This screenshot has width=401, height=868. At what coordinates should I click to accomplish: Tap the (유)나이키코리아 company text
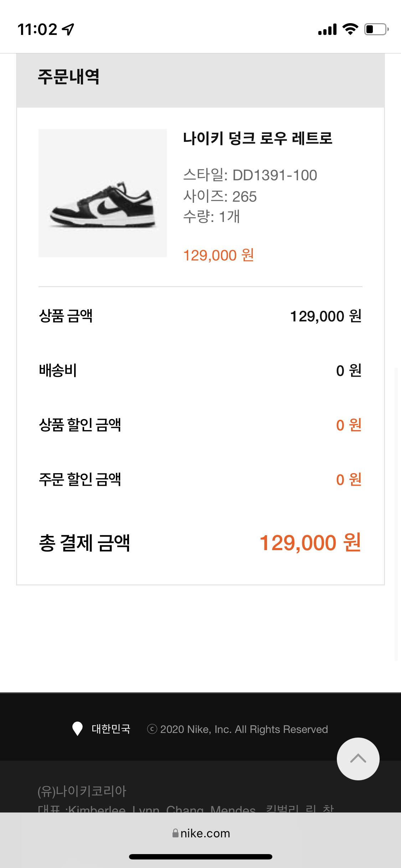click(x=82, y=791)
